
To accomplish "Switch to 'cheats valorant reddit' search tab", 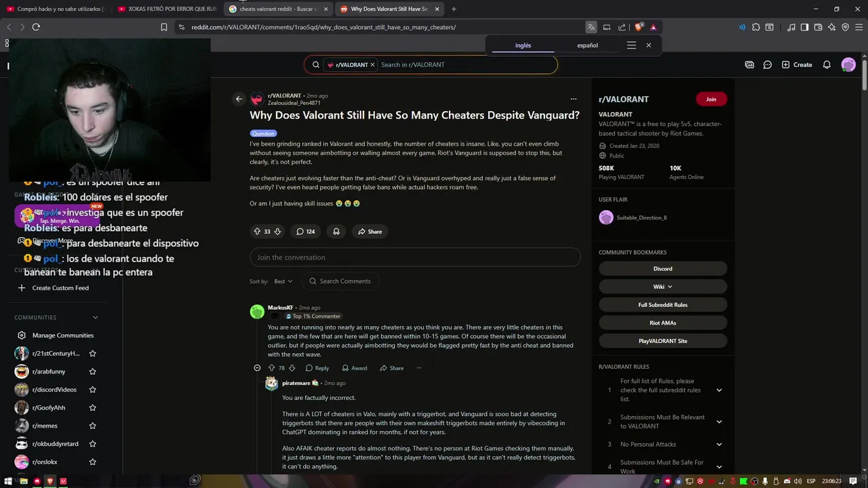I will click(x=278, y=9).
